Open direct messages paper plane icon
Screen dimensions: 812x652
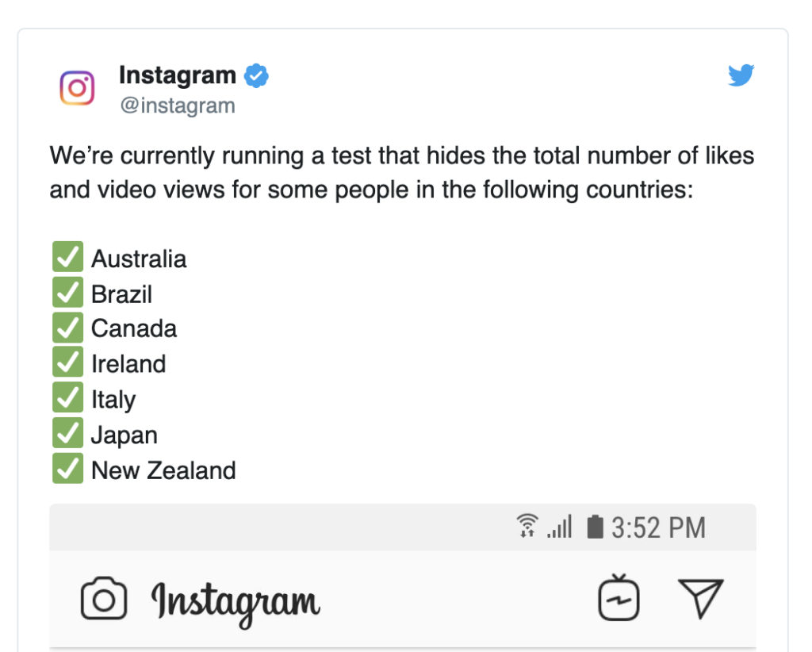[x=701, y=598]
